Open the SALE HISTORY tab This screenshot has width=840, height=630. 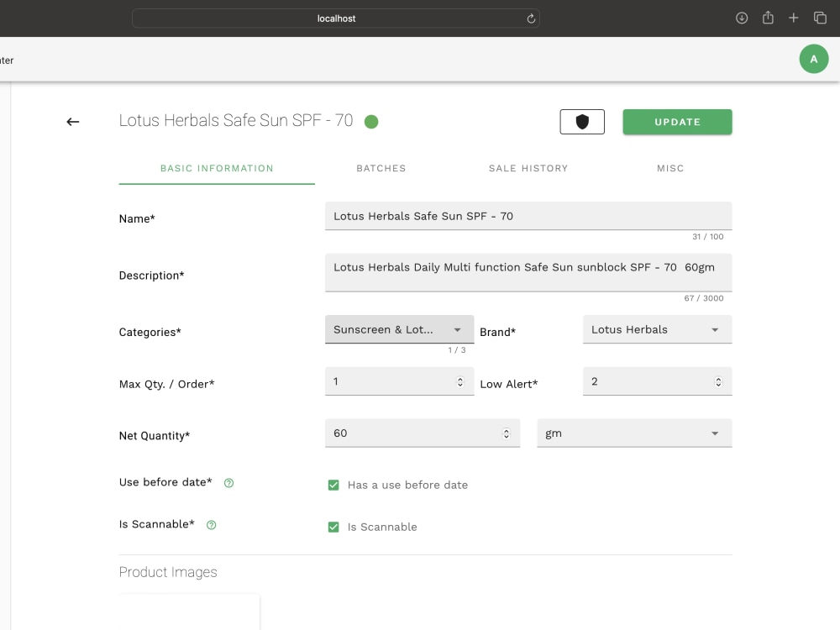[x=528, y=168]
